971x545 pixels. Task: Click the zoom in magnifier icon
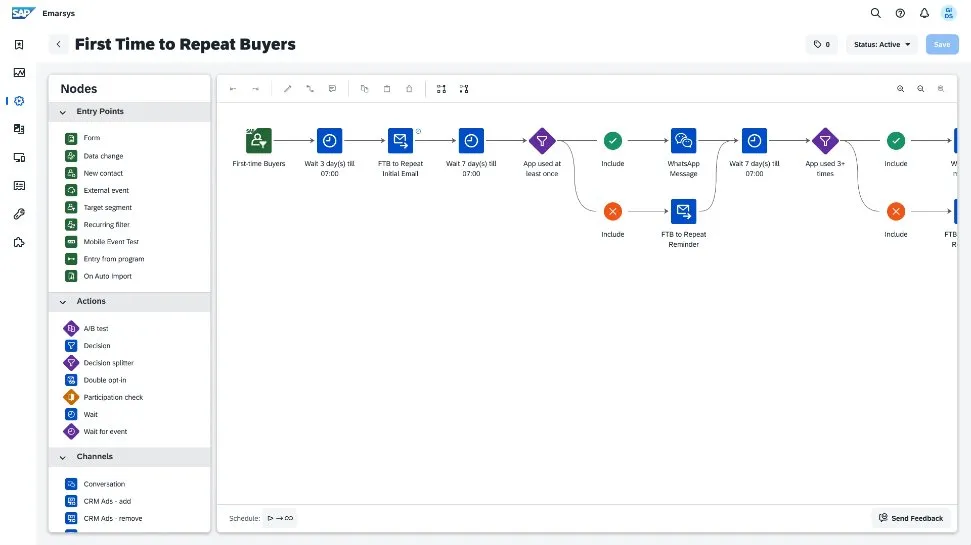pyautogui.click(x=900, y=89)
